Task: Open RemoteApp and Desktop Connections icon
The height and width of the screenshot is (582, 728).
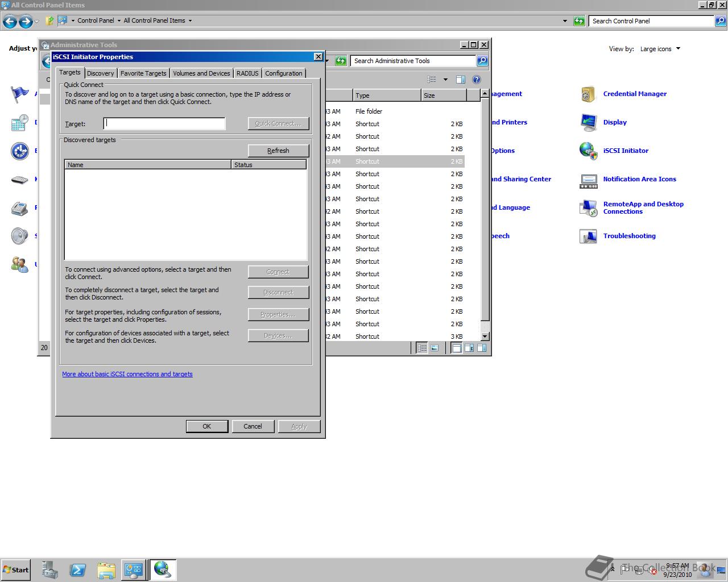Action: click(x=588, y=207)
